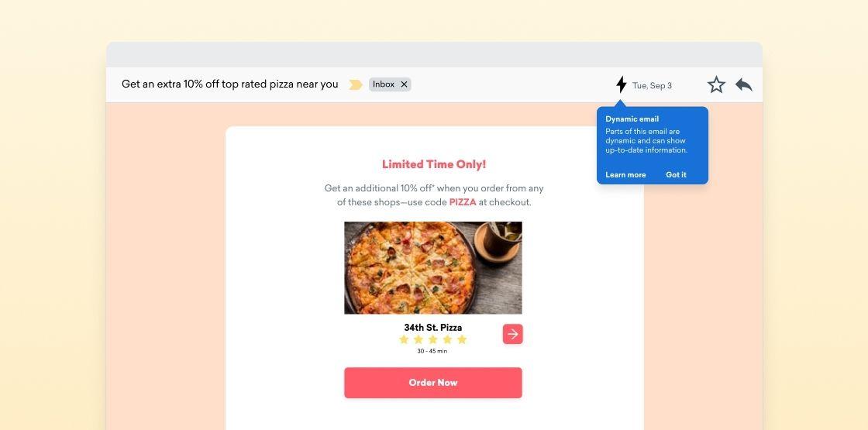The image size is (868, 430).
Task: Click the dynamic email lightning bolt icon
Action: 621,85
